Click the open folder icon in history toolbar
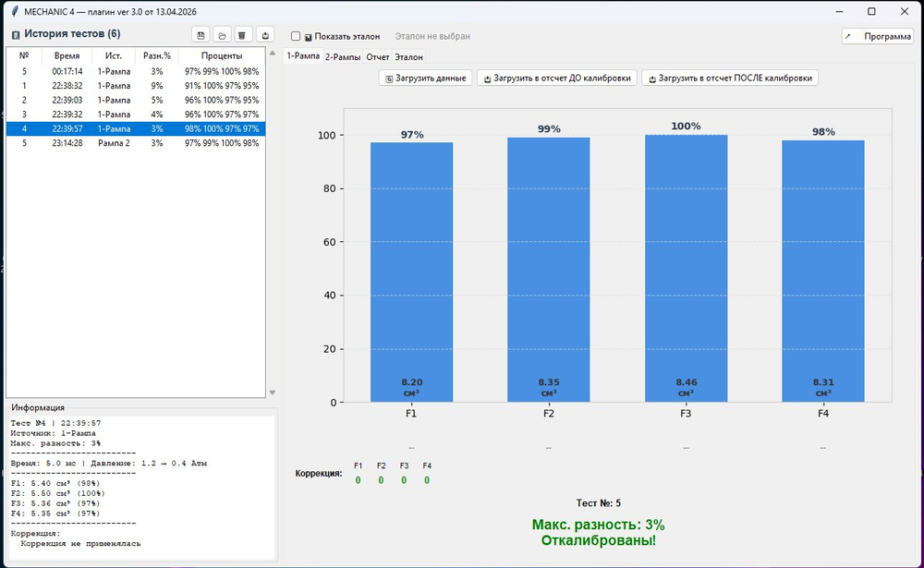 (222, 35)
